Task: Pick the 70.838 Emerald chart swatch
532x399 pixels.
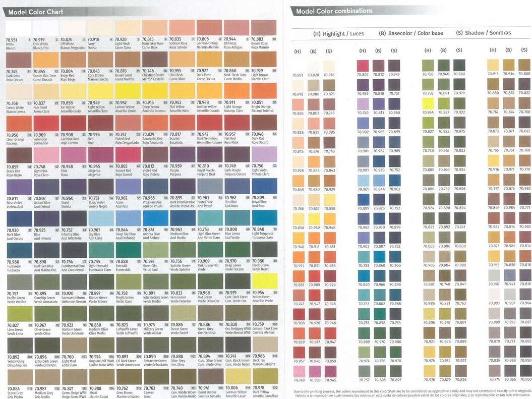Action: tap(128, 250)
